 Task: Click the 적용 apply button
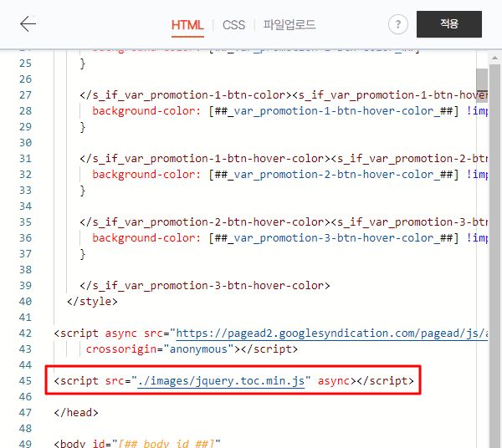click(x=448, y=24)
